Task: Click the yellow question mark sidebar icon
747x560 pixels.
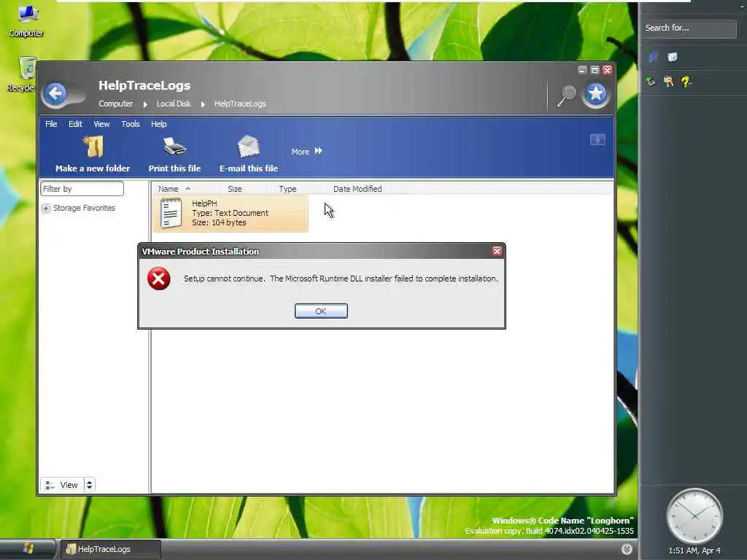Action: point(686,82)
